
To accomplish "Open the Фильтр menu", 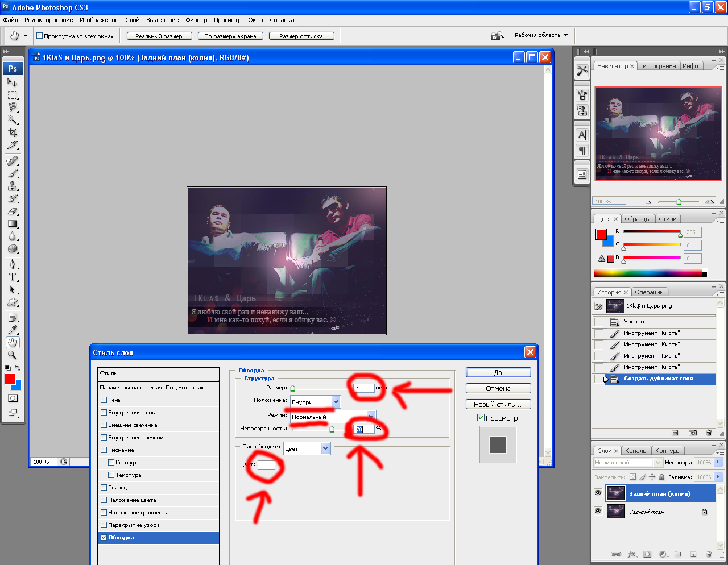I will (196, 20).
